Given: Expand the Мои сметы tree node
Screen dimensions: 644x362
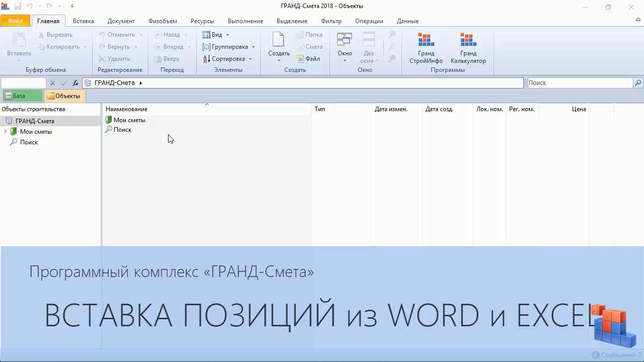Looking at the screenshot, I should [x=5, y=132].
